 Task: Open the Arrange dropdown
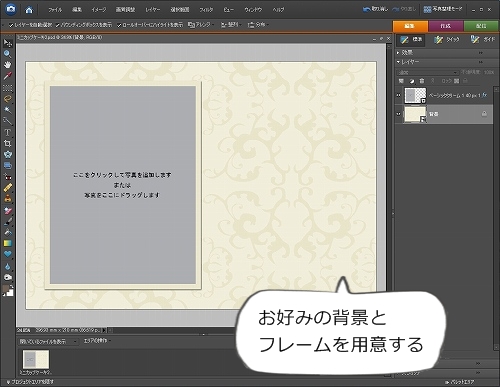coord(201,25)
